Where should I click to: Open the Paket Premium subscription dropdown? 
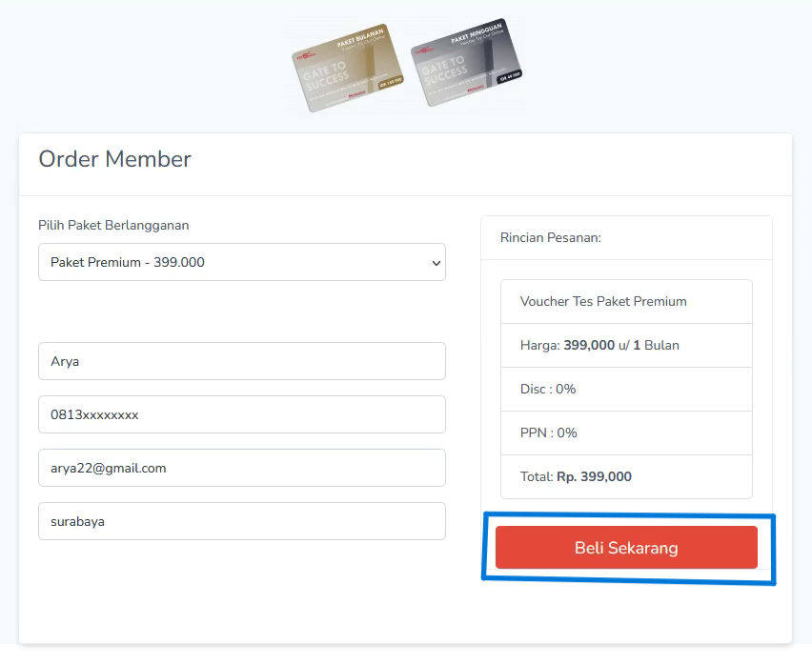pos(241,262)
